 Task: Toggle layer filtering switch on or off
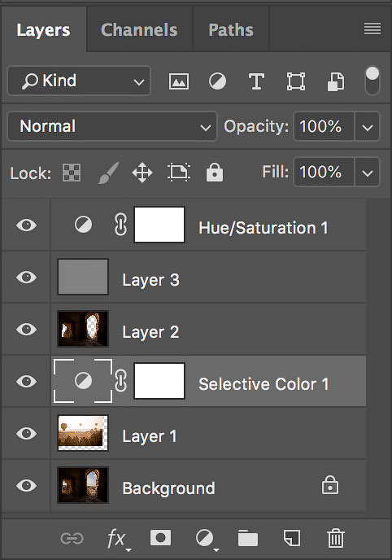click(372, 81)
